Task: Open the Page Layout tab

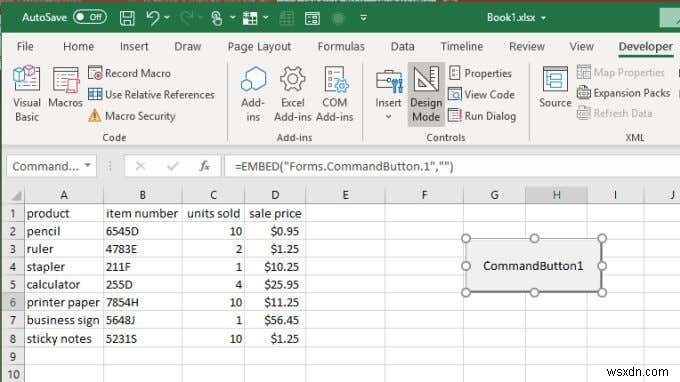Action: click(x=259, y=46)
